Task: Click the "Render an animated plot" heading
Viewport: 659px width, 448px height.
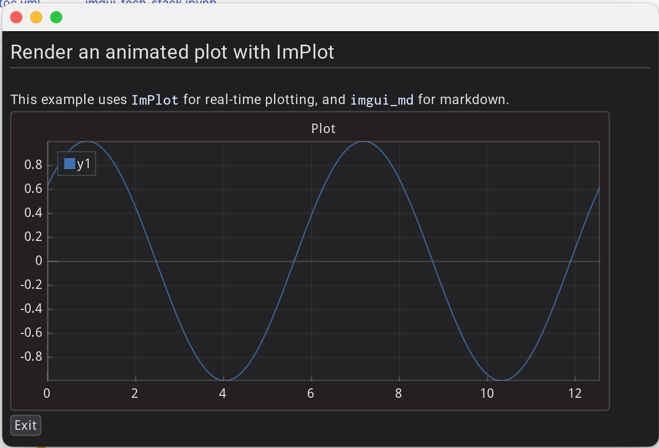Action: (172, 51)
